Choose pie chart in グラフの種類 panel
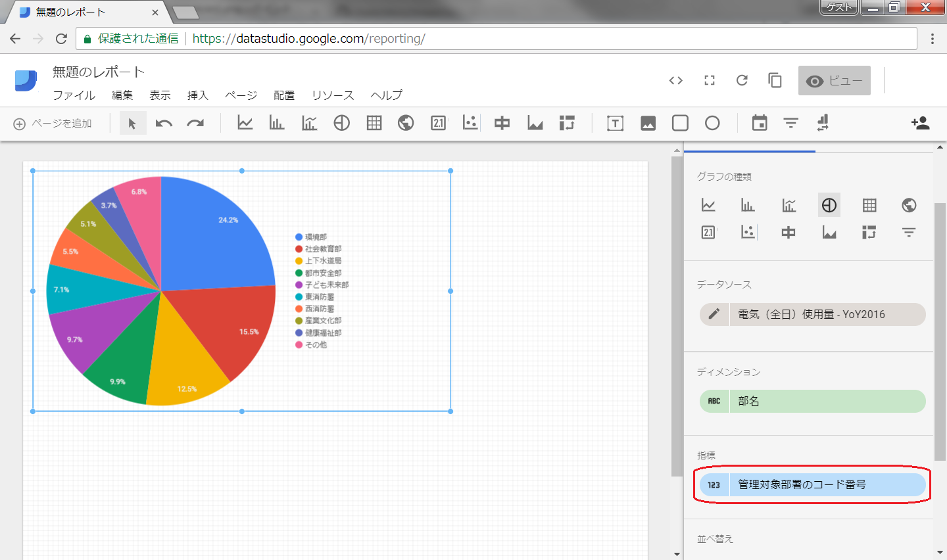The width and height of the screenshot is (947, 560). point(829,205)
